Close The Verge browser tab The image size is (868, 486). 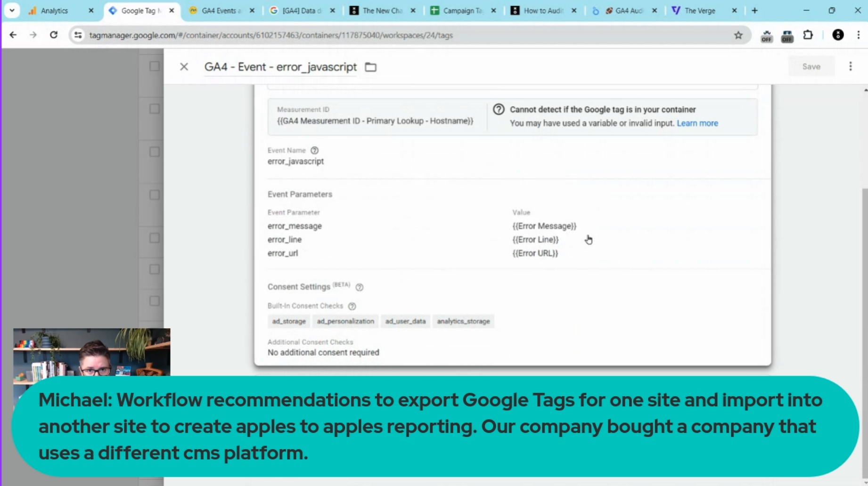(734, 10)
